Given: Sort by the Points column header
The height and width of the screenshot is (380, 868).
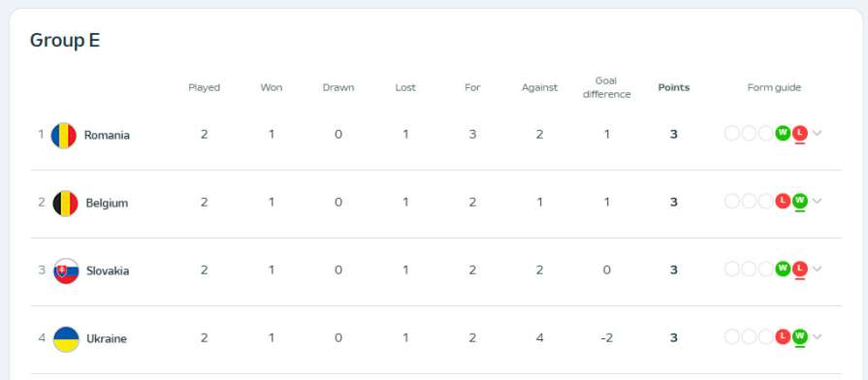Looking at the screenshot, I should [x=674, y=87].
